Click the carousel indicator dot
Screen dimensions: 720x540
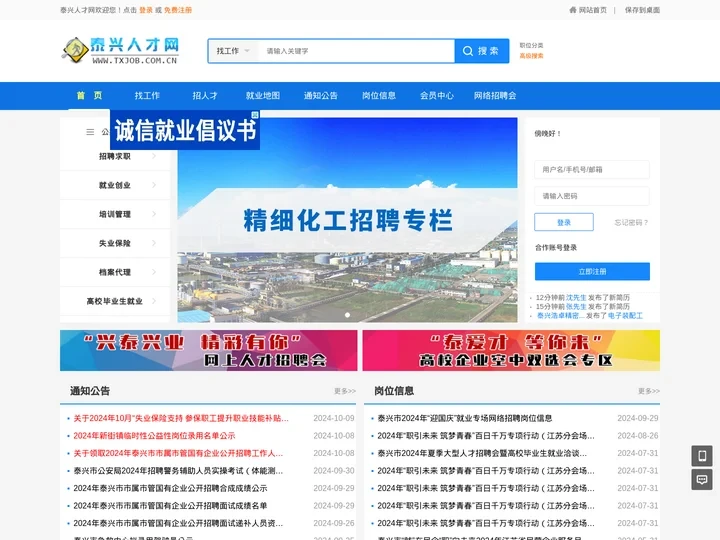tap(348, 315)
